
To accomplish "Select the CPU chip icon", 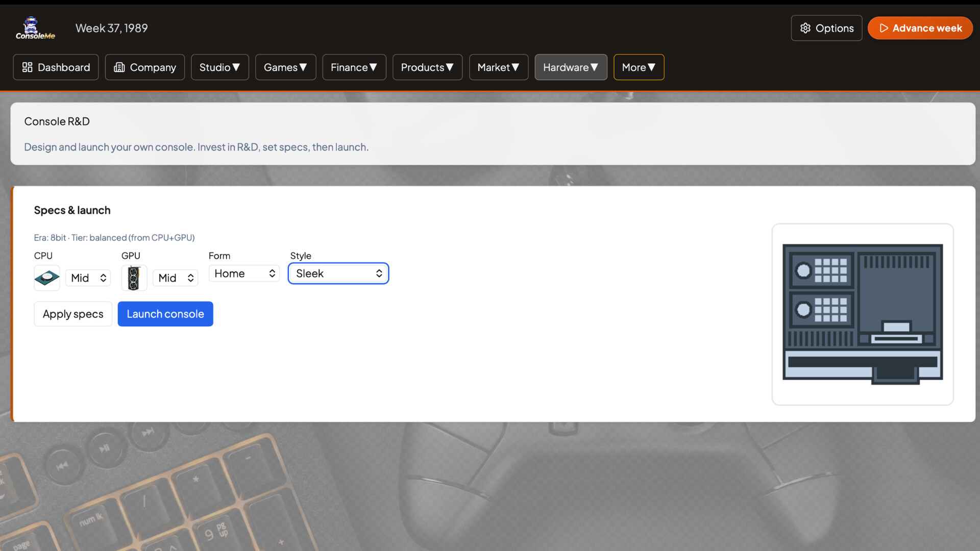I will coord(46,278).
